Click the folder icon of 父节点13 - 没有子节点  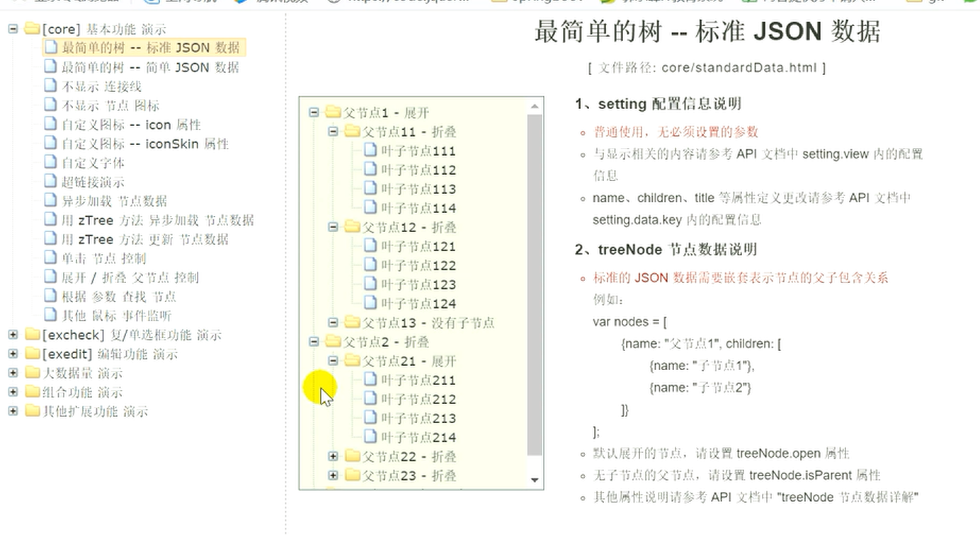tap(351, 323)
